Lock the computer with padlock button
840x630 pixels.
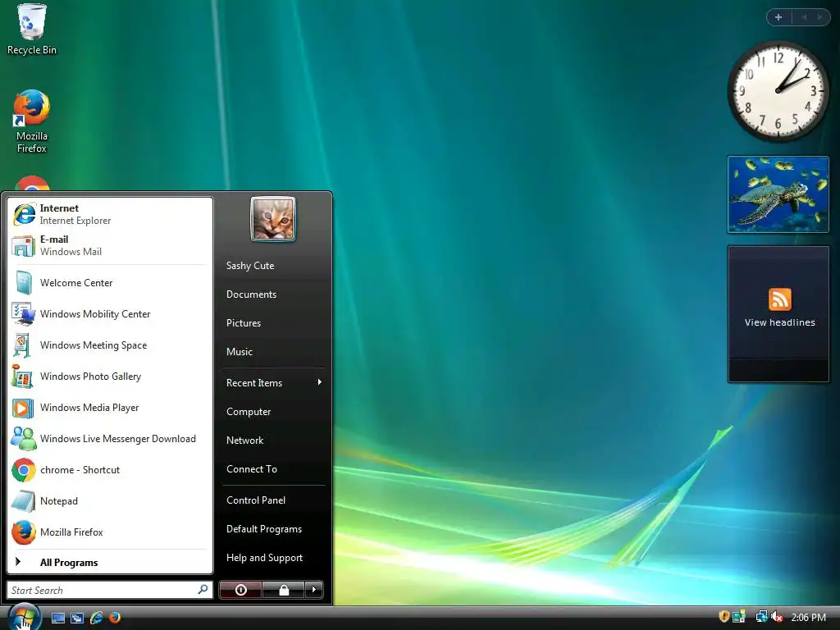[284, 590]
